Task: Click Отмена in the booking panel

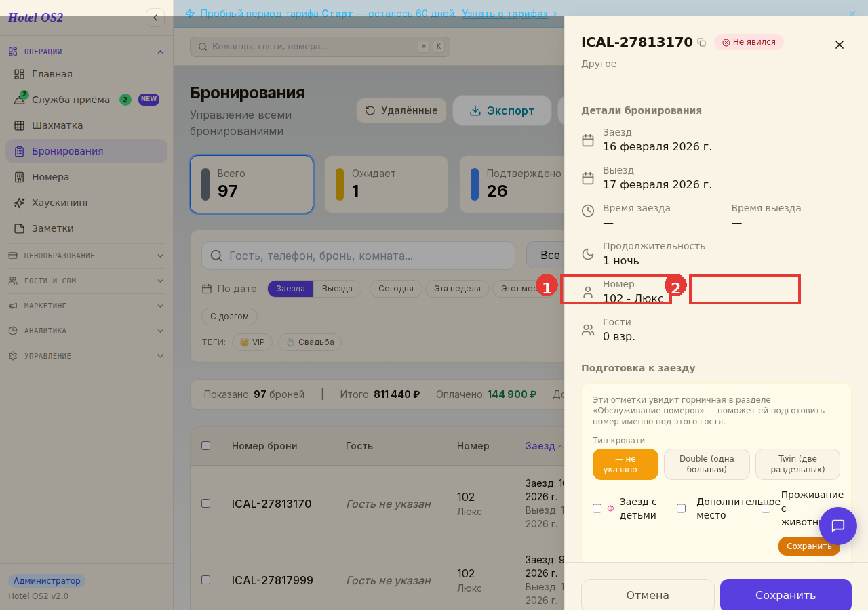Action: click(x=648, y=595)
